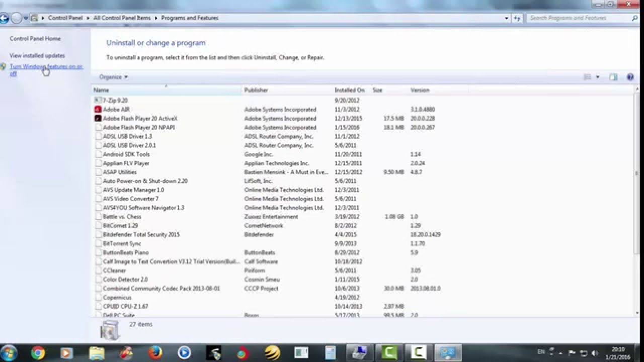Viewport: 644px width, 362px height.
Task: Select Bitdefender Total Security 2015
Action: click(x=141, y=235)
